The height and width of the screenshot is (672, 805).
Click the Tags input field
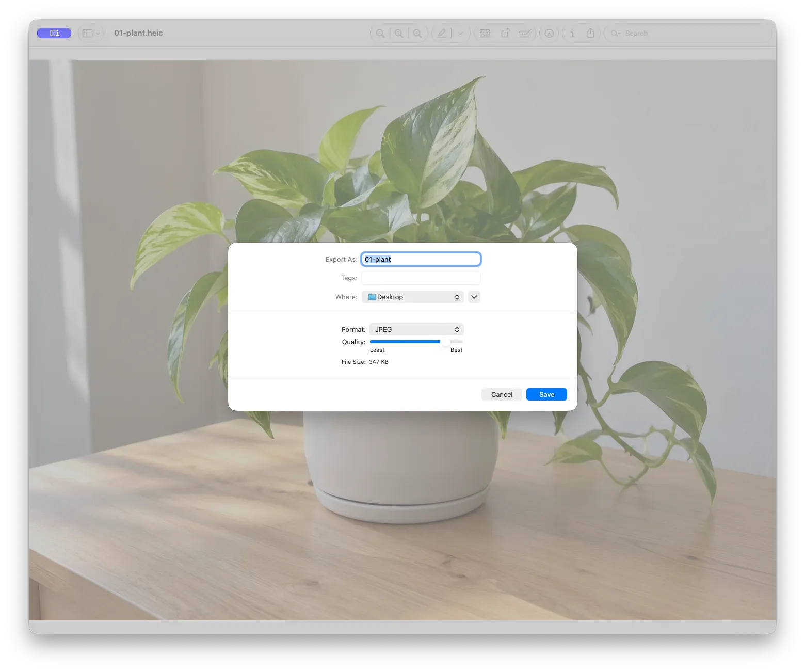421,278
